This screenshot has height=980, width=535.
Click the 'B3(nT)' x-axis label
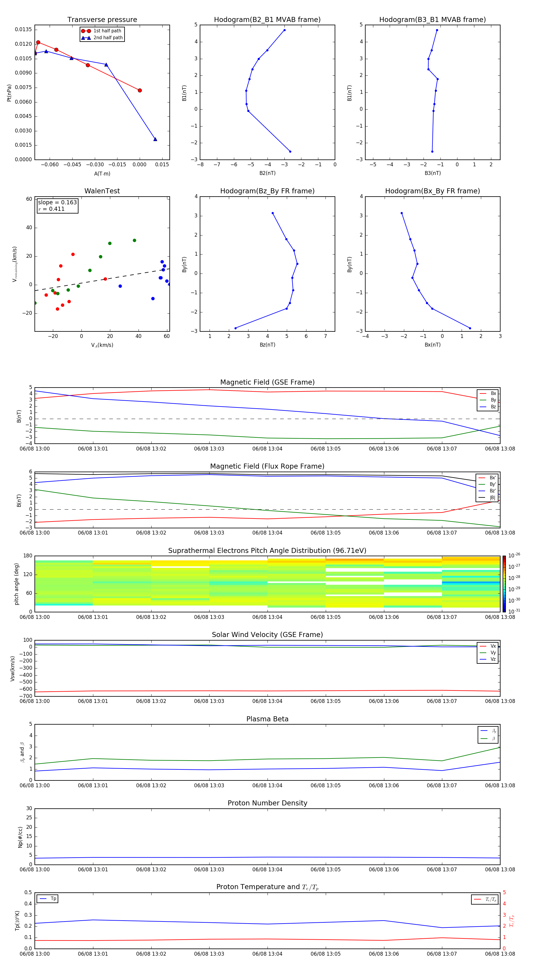point(432,173)
